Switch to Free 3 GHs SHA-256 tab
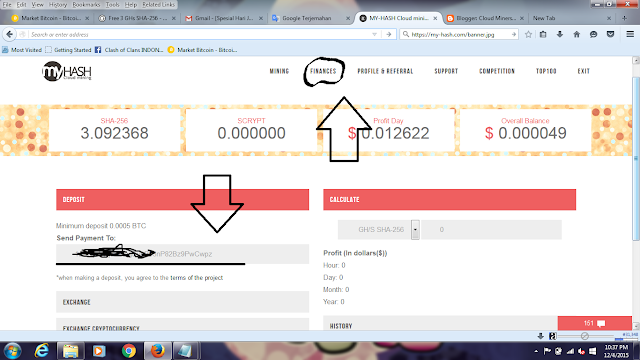Viewport: 640px width, 360px height. (x=137, y=18)
